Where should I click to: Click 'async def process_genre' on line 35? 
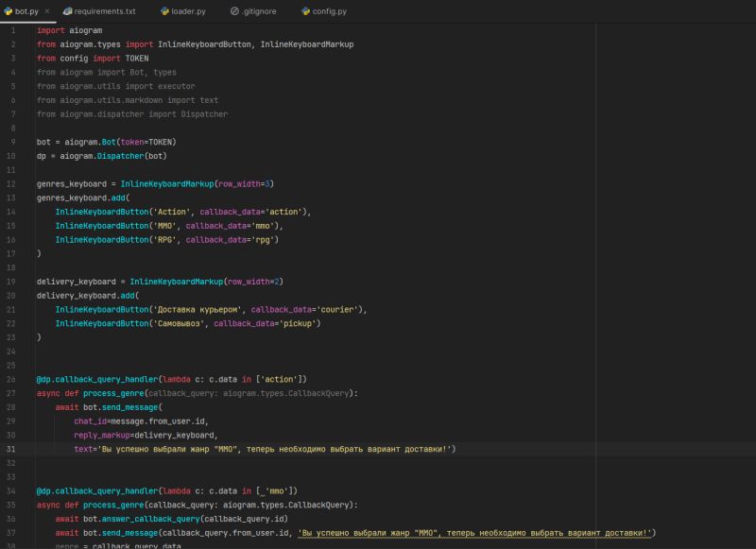tap(90, 506)
